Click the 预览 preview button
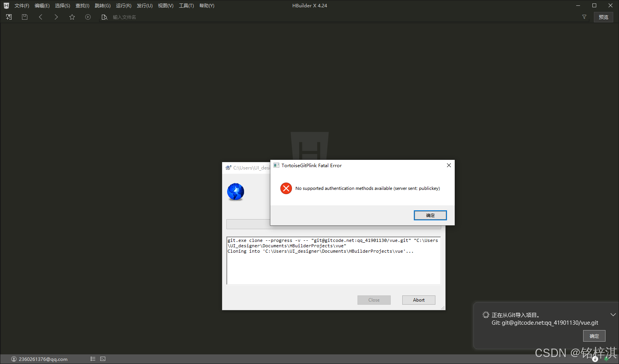The height and width of the screenshot is (364, 619). pyautogui.click(x=604, y=17)
